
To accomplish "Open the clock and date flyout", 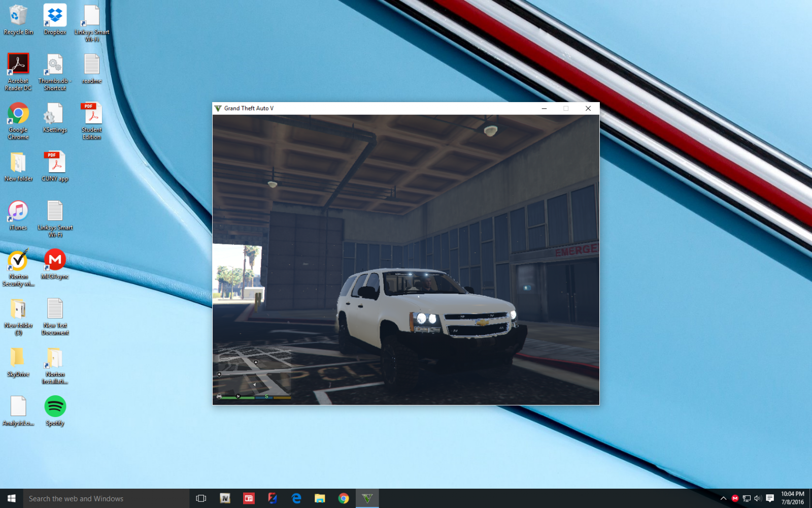I will pos(792,498).
